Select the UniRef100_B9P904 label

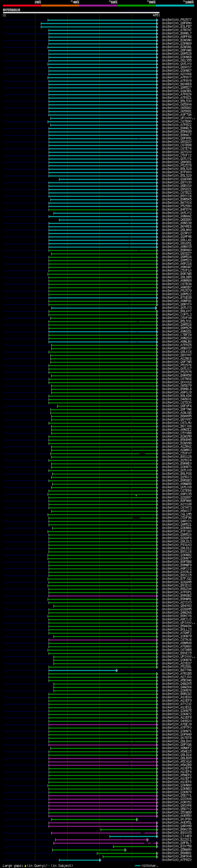coord(176,856)
